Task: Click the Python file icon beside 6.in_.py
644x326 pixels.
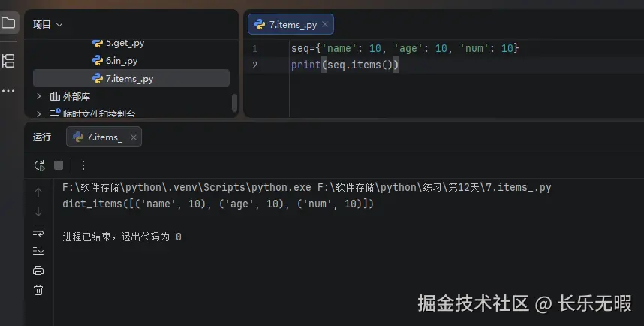Action: pyautogui.click(x=98, y=61)
